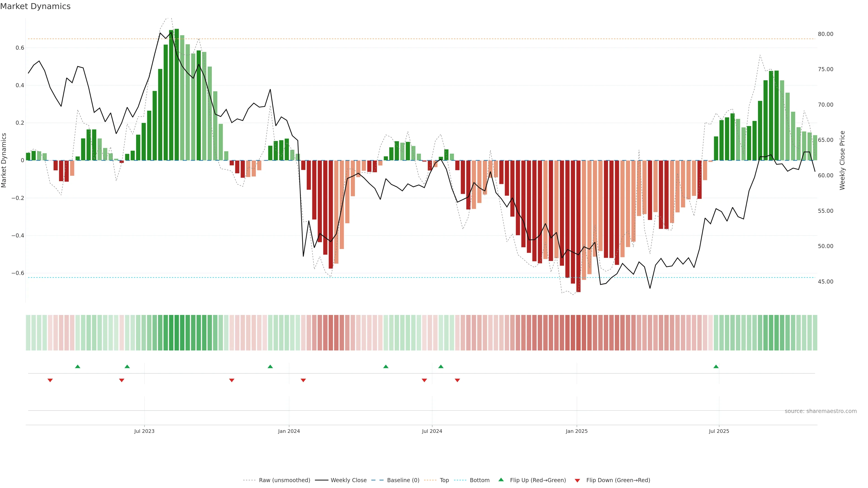Click the Jul 2023 x-axis label

tap(144, 431)
